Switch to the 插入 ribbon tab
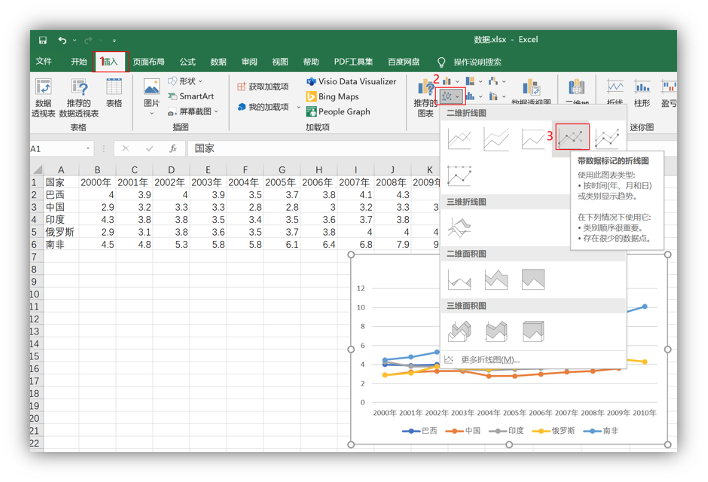The height and width of the screenshot is (482, 708). point(109,62)
